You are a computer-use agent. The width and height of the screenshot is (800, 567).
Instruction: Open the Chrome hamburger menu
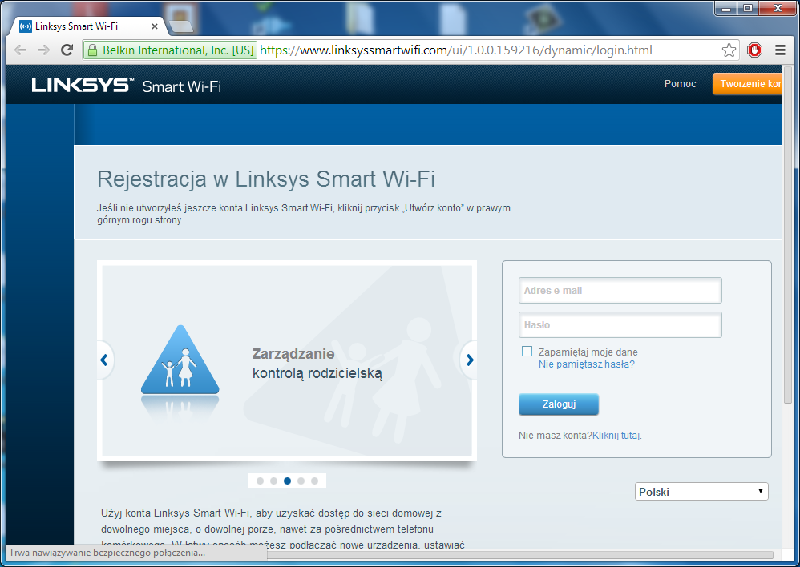click(x=780, y=50)
